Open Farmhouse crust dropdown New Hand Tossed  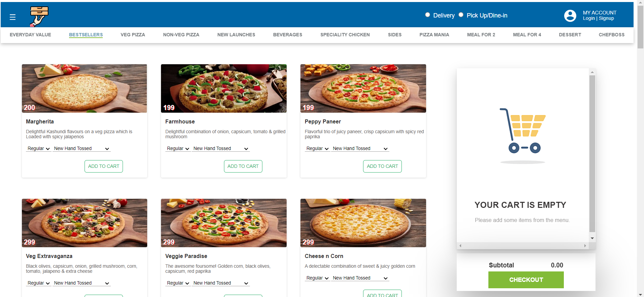(221, 148)
